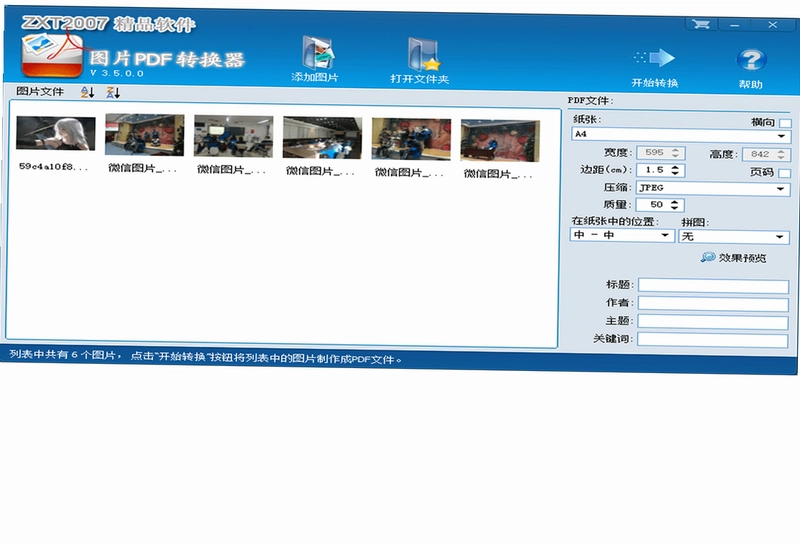Click the 标题 title input field
800x543 pixels.
pyautogui.click(x=713, y=286)
